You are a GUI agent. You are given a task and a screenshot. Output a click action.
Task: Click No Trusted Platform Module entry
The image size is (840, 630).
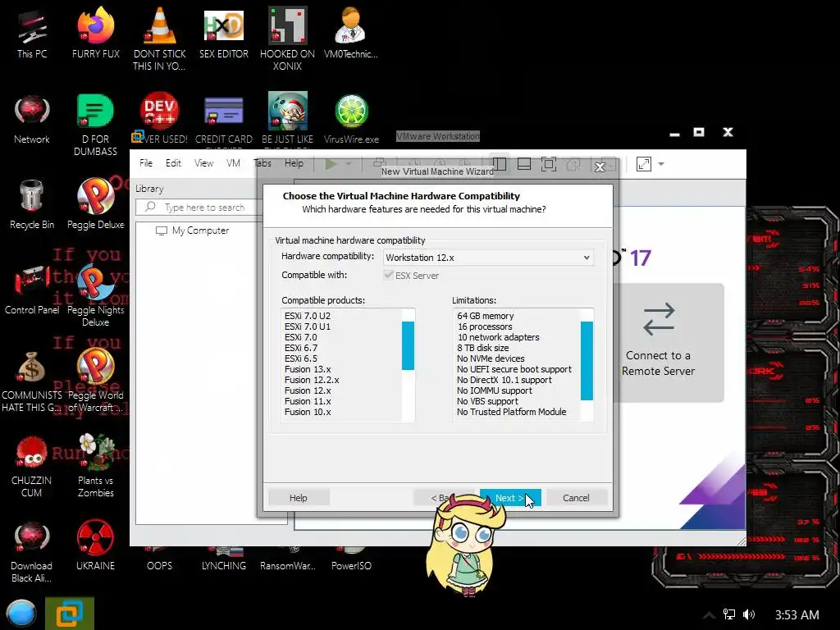(x=512, y=412)
